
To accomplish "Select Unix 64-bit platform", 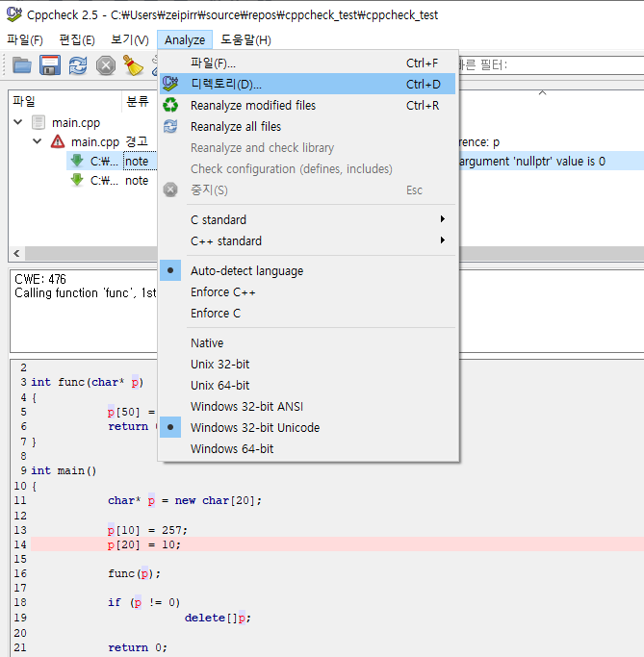I will coord(308,385).
